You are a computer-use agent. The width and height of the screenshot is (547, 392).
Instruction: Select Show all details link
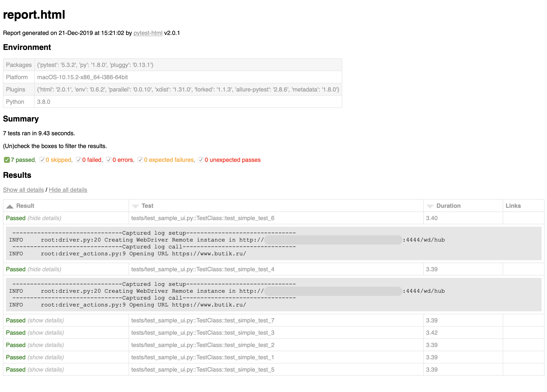point(23,190)
